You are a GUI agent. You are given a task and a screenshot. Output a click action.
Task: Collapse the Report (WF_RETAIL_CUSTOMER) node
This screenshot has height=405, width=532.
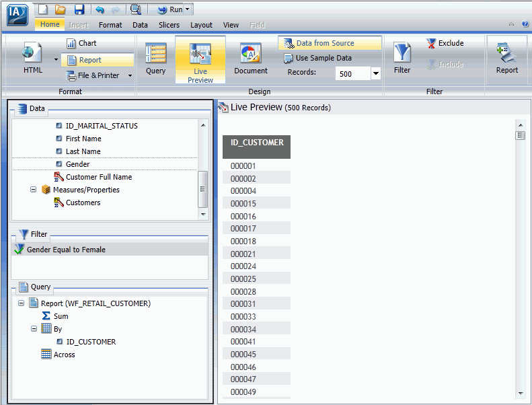[22, 303]
